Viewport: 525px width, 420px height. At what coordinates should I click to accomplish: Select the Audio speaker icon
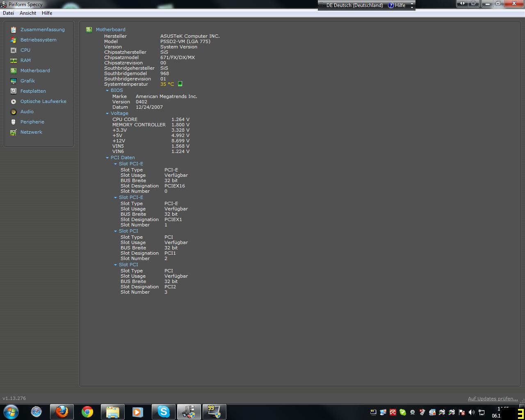point(14,112)
